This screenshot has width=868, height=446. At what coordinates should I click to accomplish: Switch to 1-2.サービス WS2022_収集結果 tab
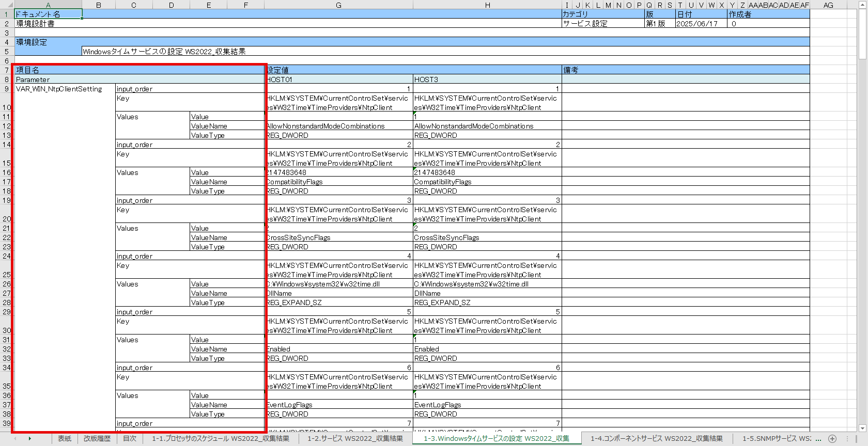tap(355, 439)
